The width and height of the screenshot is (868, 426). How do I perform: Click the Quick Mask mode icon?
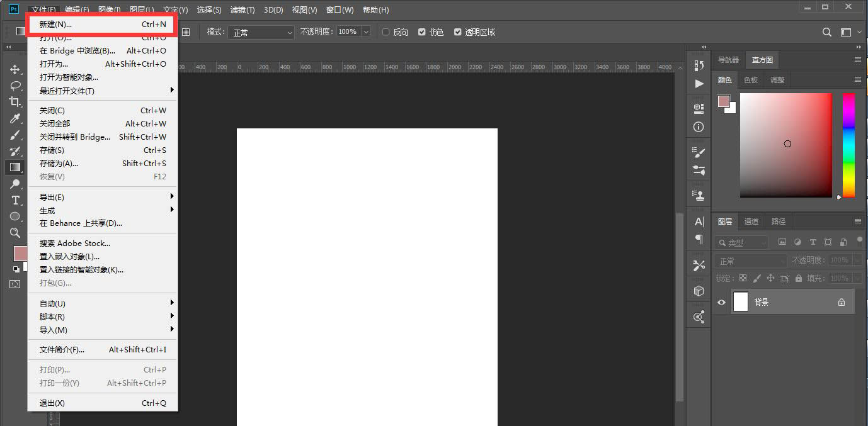click(15, 284)
